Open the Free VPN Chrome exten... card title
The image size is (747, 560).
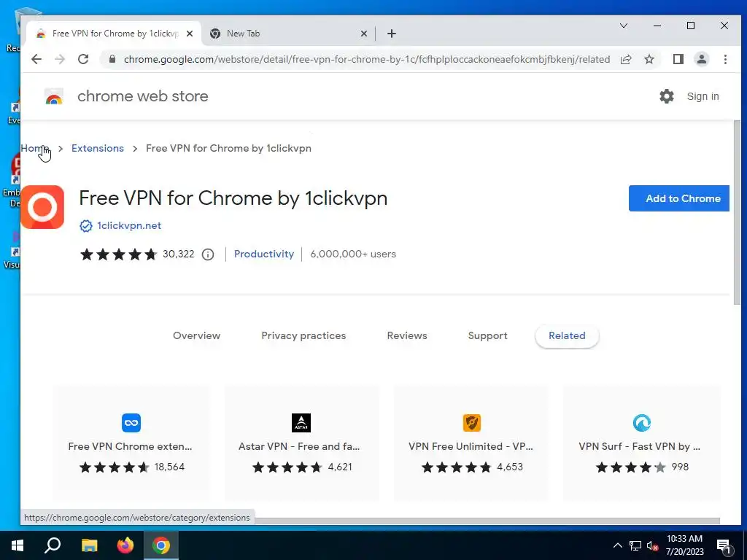pos(130,446)
